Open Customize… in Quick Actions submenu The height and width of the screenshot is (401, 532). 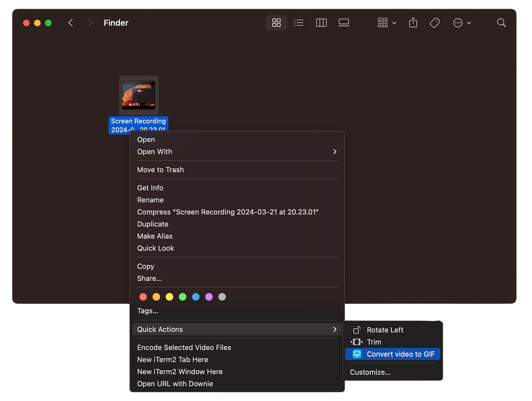(393, 372)
